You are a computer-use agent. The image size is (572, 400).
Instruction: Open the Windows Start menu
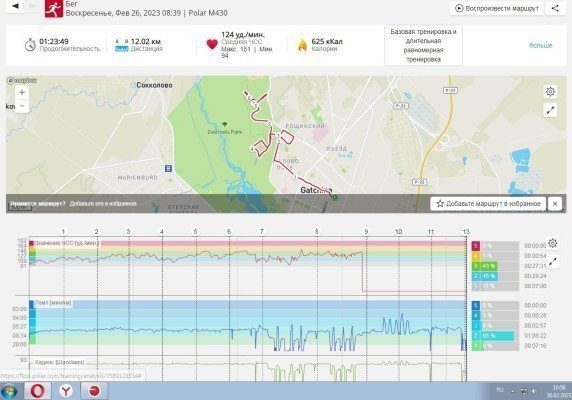click(9, 391)
